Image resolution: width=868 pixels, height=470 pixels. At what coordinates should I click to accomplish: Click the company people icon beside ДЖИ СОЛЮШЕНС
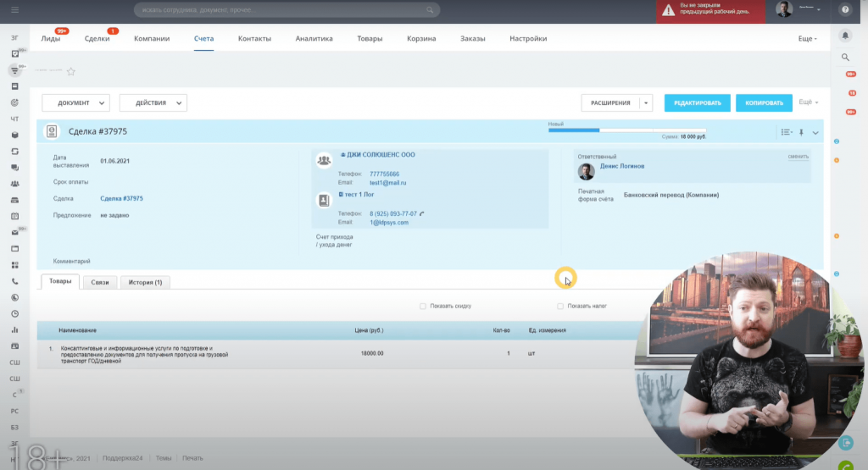pos(324,160)
